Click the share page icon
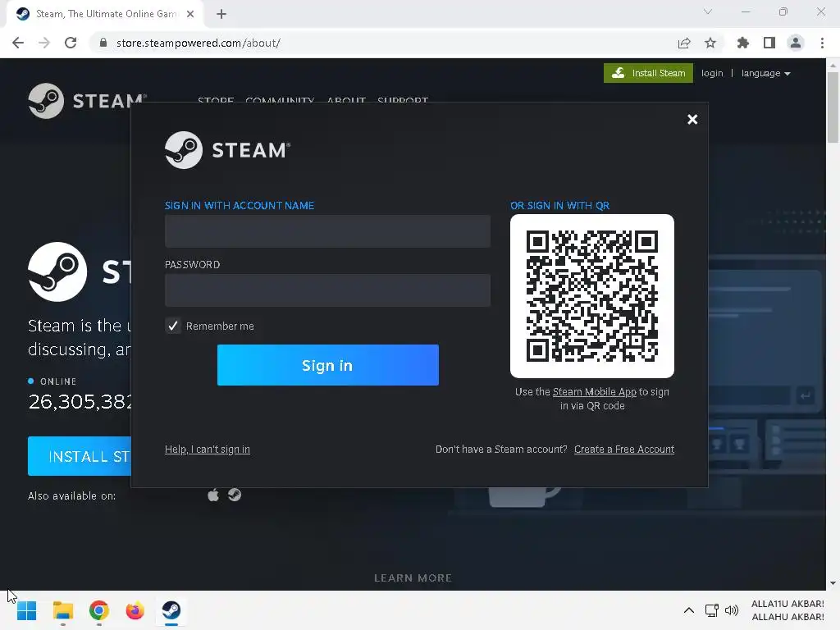The image size is (840, 630). [x=684, y=43]
